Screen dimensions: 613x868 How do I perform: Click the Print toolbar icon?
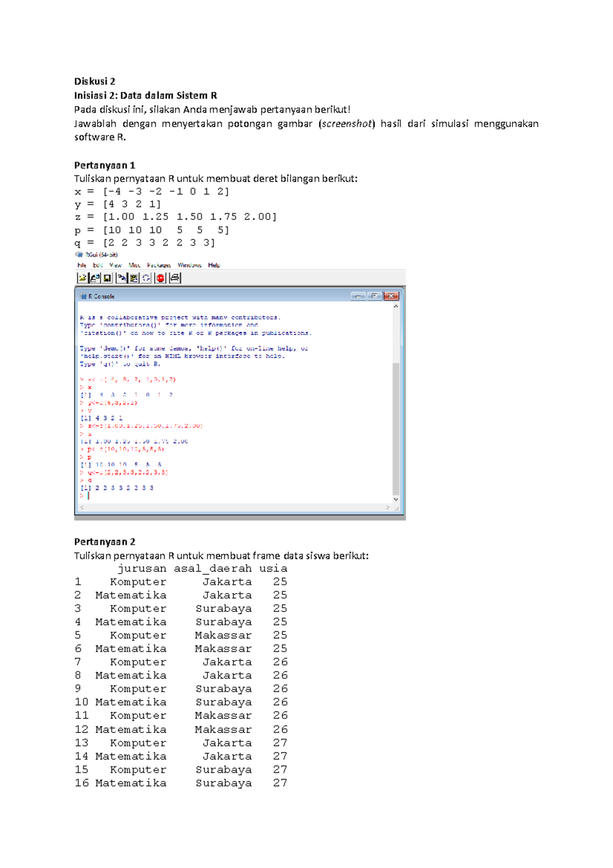point(175,278)
